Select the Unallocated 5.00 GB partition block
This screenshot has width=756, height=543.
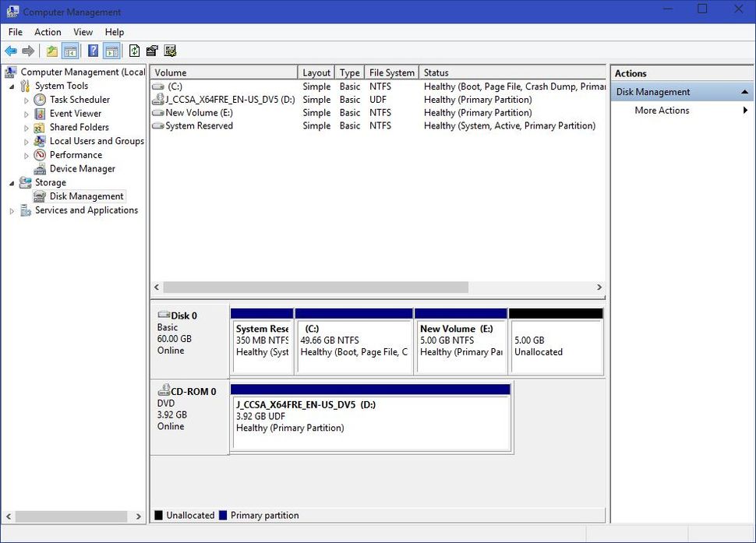(555, 343)
